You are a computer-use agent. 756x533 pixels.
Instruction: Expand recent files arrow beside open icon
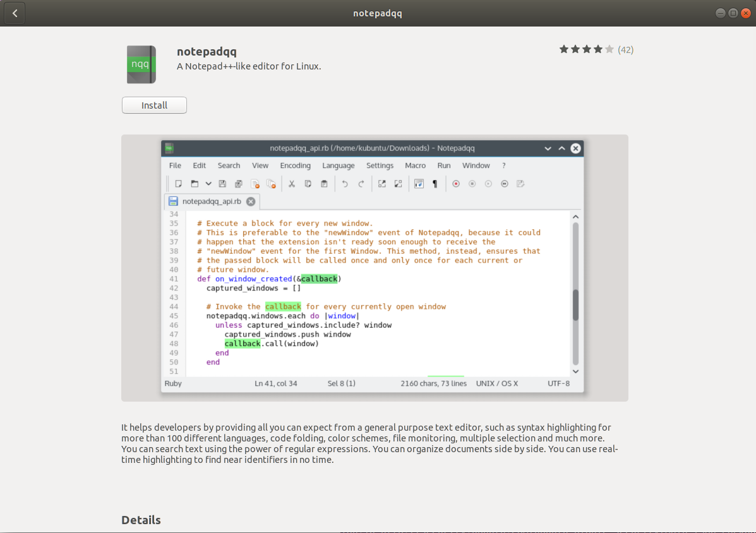coord(208,184)
